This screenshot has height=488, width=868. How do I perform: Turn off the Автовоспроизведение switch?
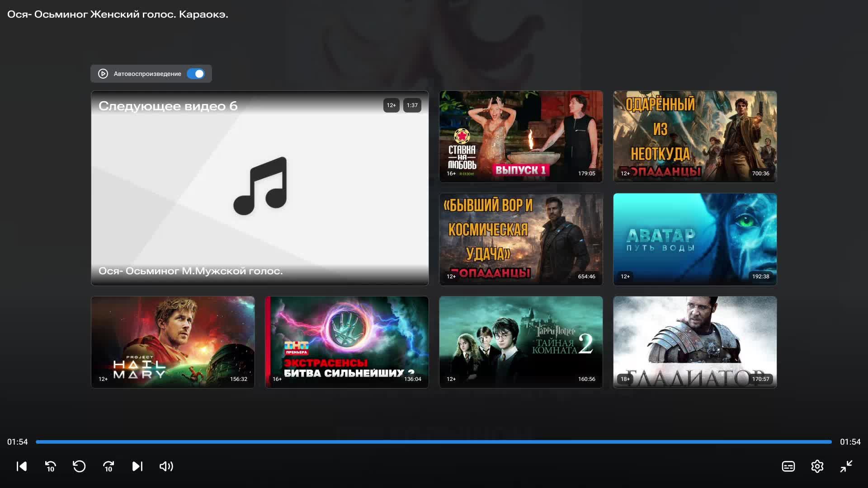click(196, 74)
